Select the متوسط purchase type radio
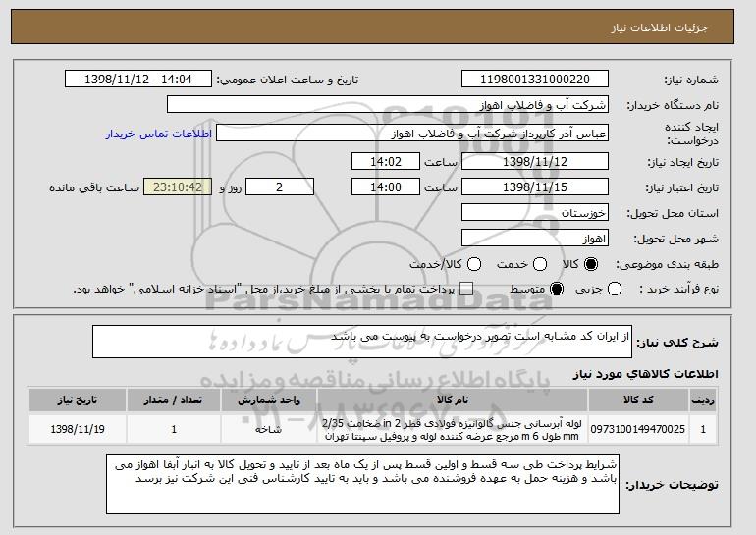 coord(557,290)
